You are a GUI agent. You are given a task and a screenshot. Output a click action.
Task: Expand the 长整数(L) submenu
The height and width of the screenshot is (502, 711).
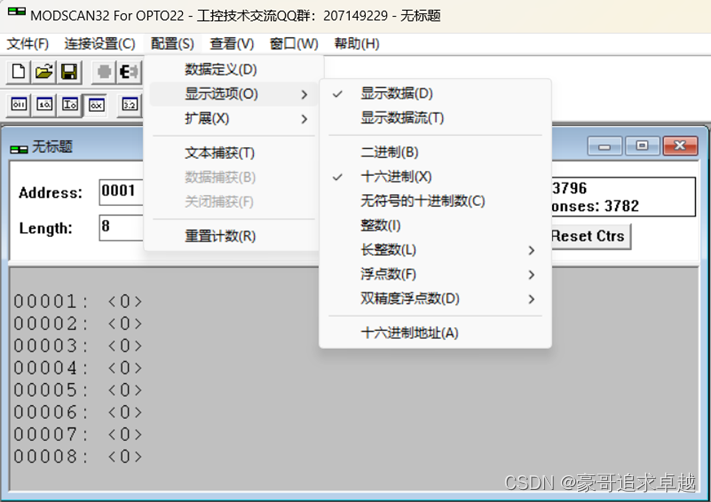(435, 250)
